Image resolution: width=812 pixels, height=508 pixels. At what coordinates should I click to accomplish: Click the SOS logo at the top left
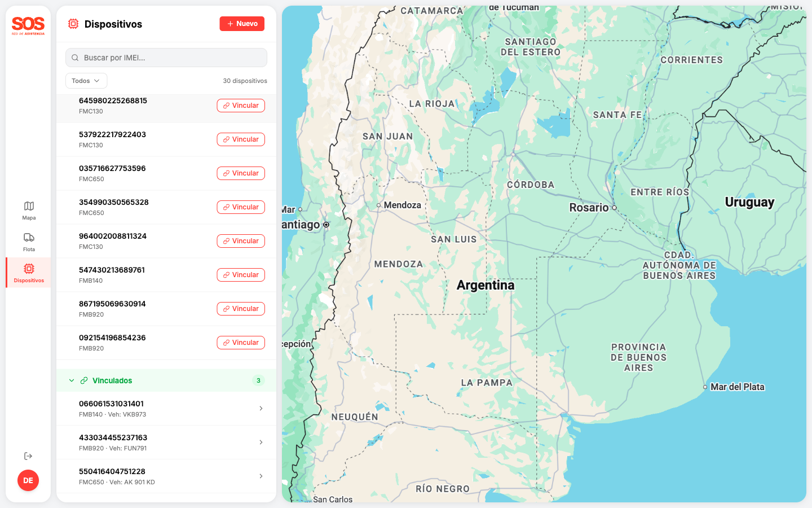point(27,25)
